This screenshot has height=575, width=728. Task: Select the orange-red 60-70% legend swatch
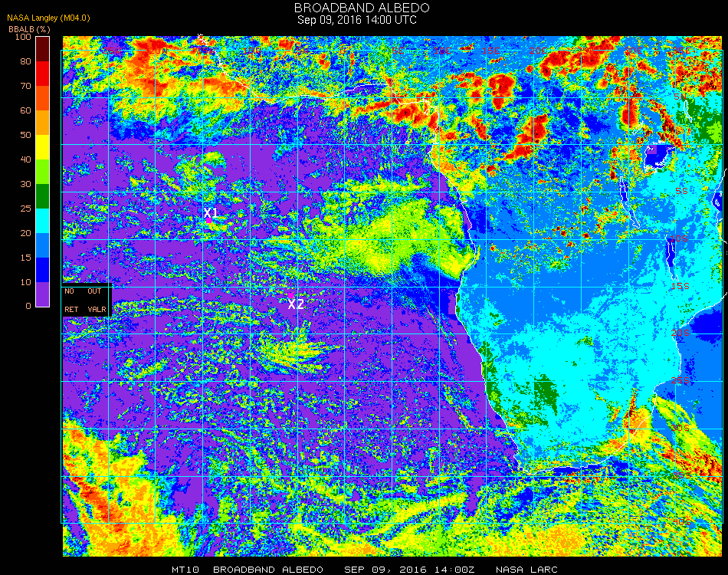pyautogui.click(x=43, y=98)
